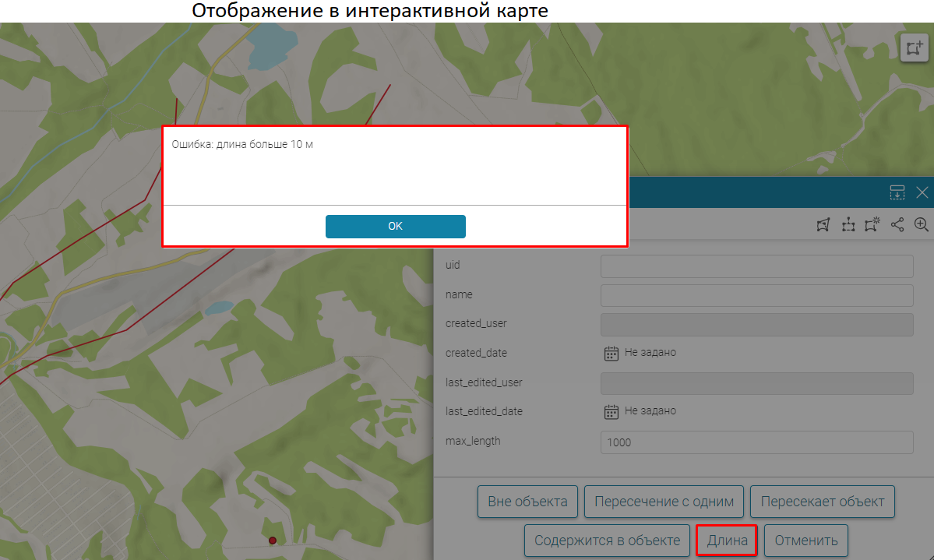Open the created_date calendar picker
The image size is (934, 560).
pos(612,353)
